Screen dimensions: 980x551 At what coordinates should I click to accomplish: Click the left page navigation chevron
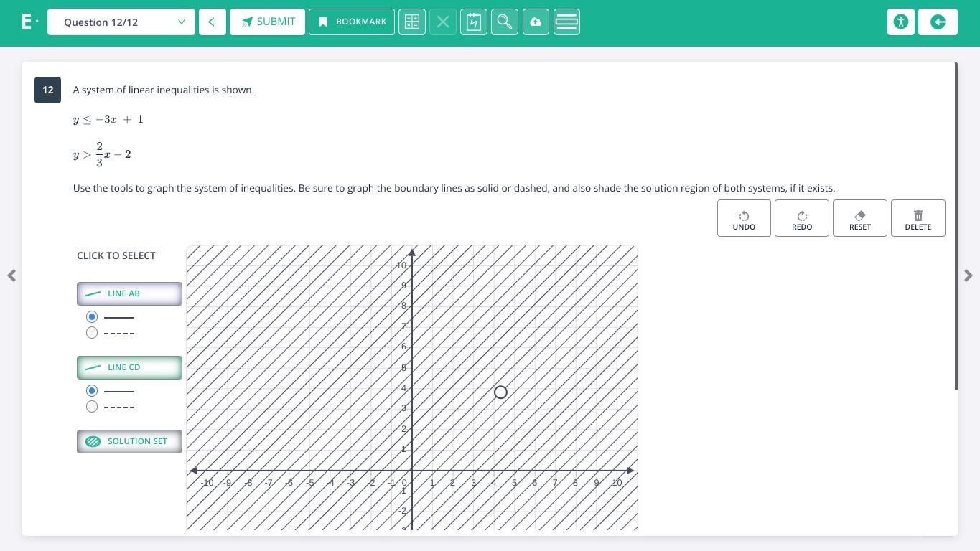(11, 275)
